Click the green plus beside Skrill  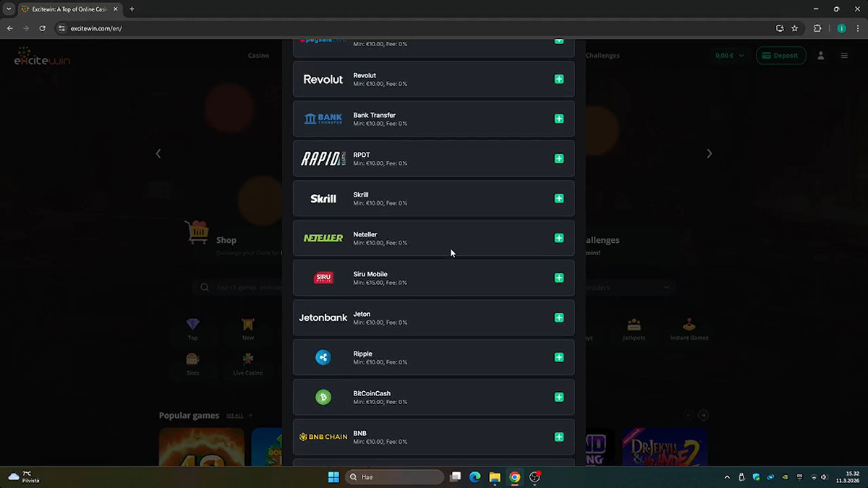pos(558,198)
